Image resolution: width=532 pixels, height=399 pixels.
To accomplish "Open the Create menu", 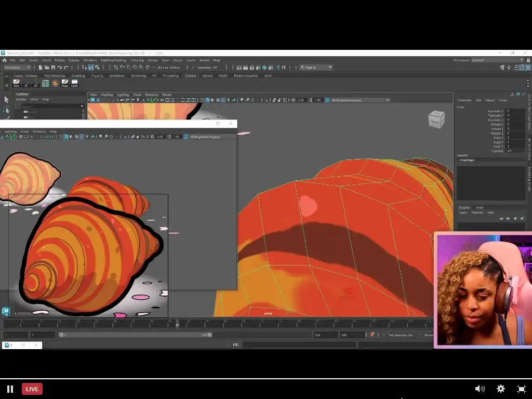I will pos(34,60).
